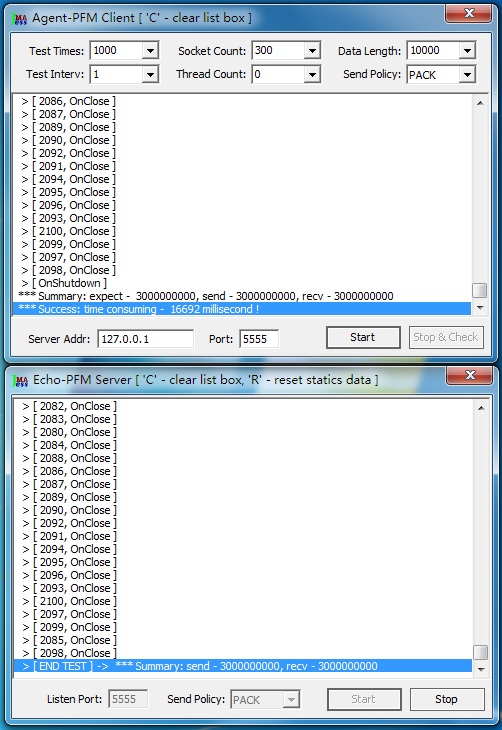Select the Success time consuming log line
Screen dimensions: 502x730
click(242, 309)
